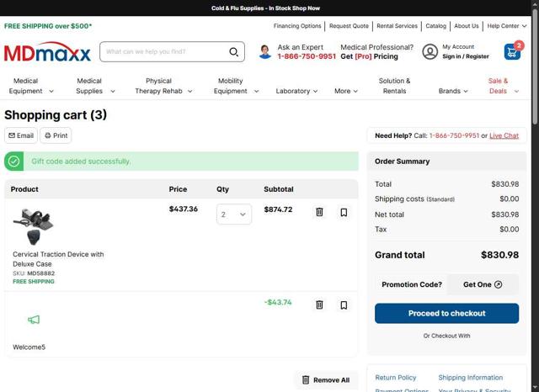Call 1-866-750-9951 under Ask an Expert
The width and height of the screenshot is (539, 392).
pos(307,56)
